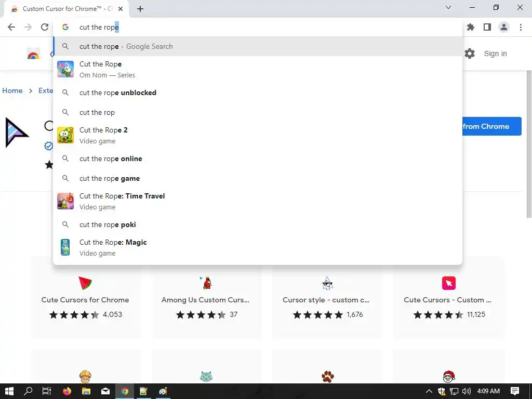Click the teal cat extension icon
This screenshot has height=399, width=532.
pos(206,377)
